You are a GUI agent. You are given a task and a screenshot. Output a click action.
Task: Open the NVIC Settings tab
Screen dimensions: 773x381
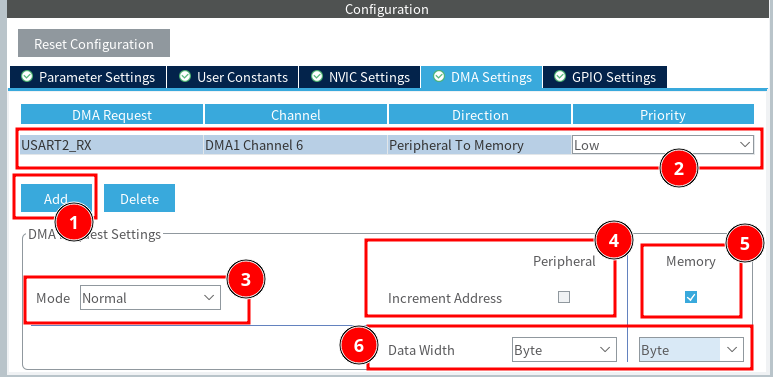pyautogui.click(x=359, y=77)
